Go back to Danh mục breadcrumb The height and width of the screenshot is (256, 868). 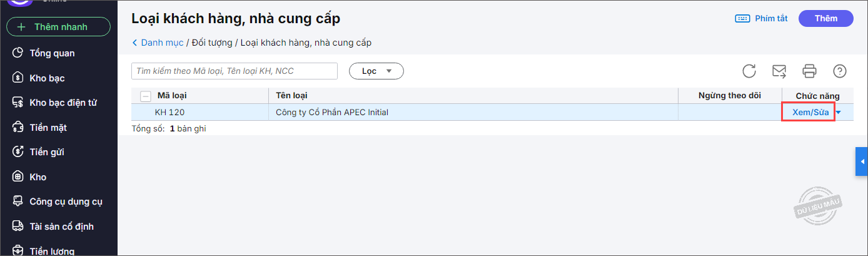(158, 43)
